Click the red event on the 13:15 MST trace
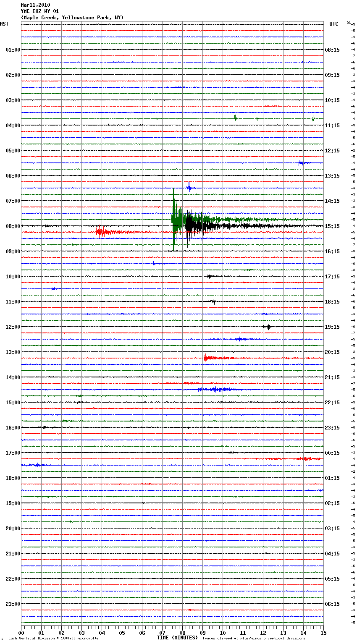This screenshot has height=644, width=357. click(212, 358)
